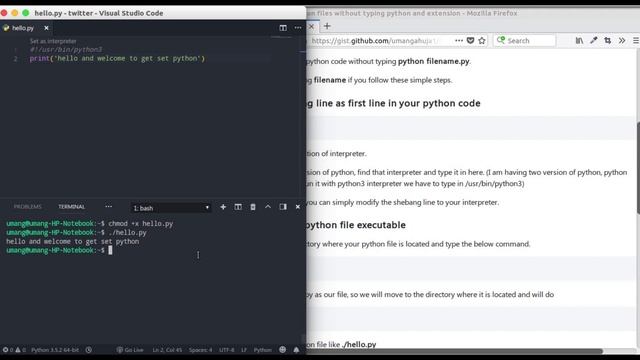
Task: Click the shebang comment on line 1
Action: (x=66, y=49)
